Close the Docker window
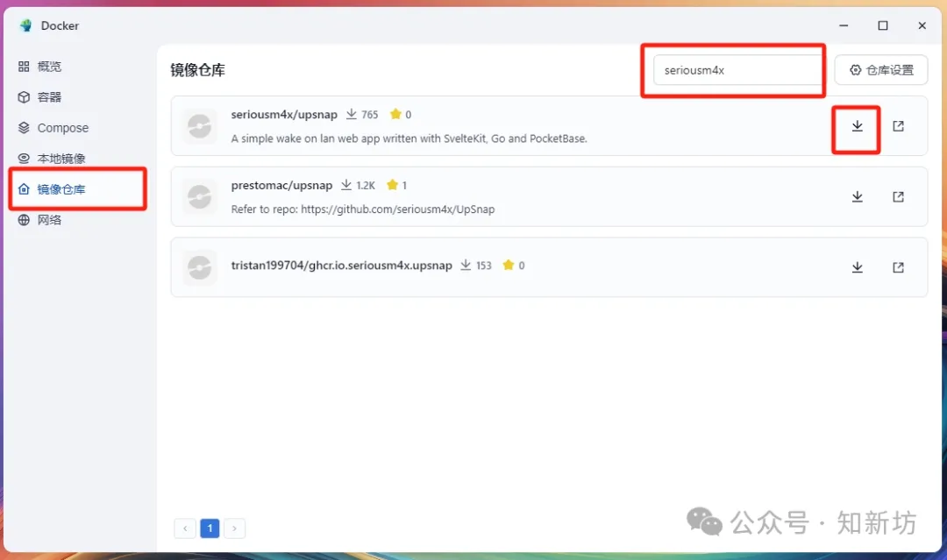The height and width of the screenshot is (560, 947). (x=922, y=25)
